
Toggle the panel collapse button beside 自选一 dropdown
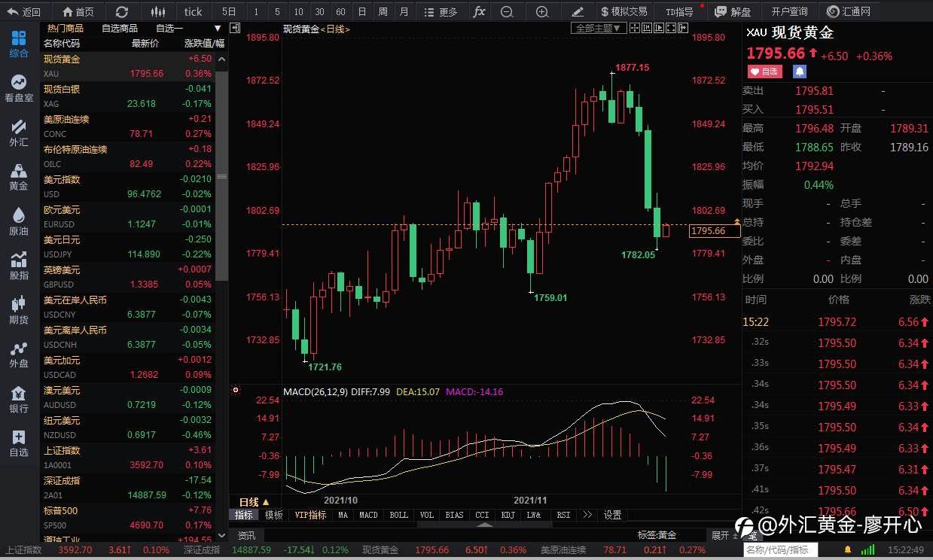point(235,28)
